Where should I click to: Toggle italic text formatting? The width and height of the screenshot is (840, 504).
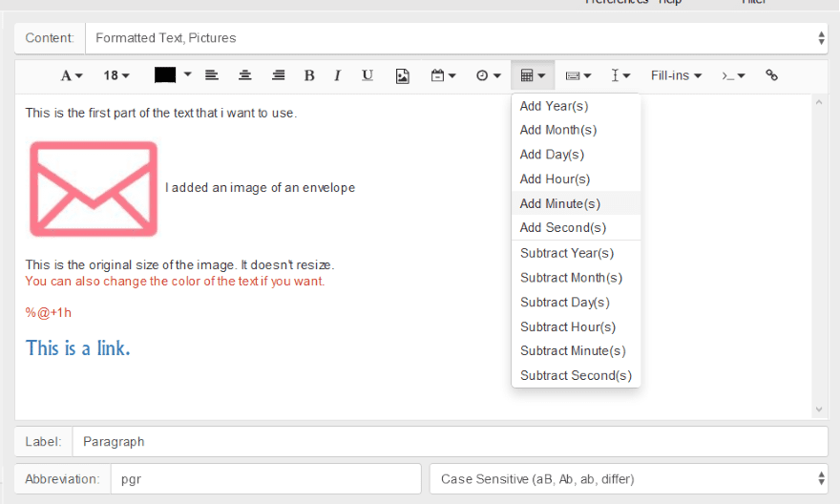[x=337, y=75]
